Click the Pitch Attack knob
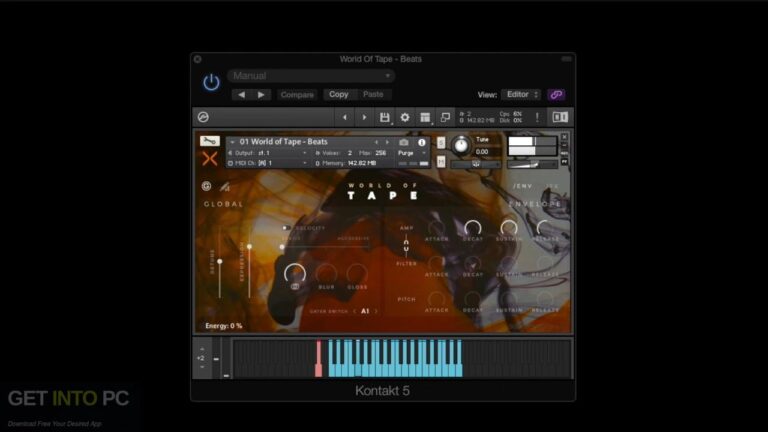The width and height of the screenshot is (768, 432). pos(436,299)
